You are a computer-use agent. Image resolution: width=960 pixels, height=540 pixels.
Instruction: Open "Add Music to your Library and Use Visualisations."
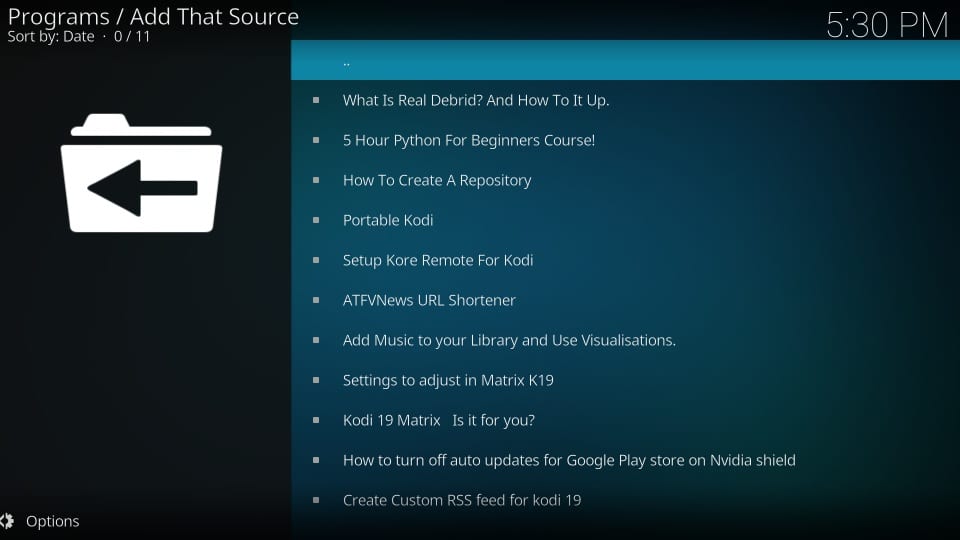(x=625, y=340)
